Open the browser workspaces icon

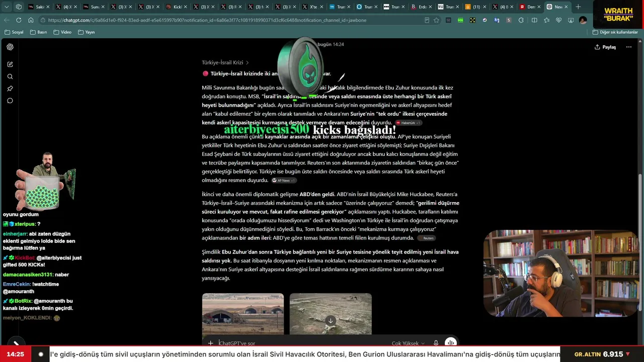pos(19,7)
